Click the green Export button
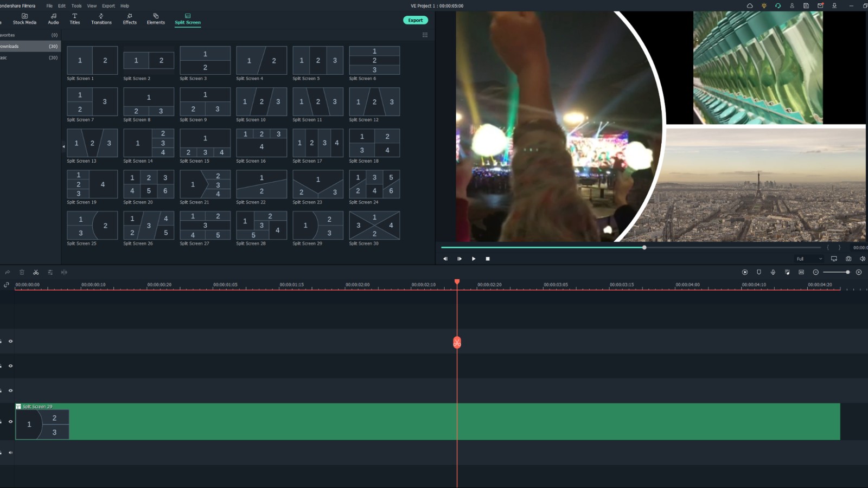Image resolution: width=868 pixels, height=488 pixels. click(416, 20)
